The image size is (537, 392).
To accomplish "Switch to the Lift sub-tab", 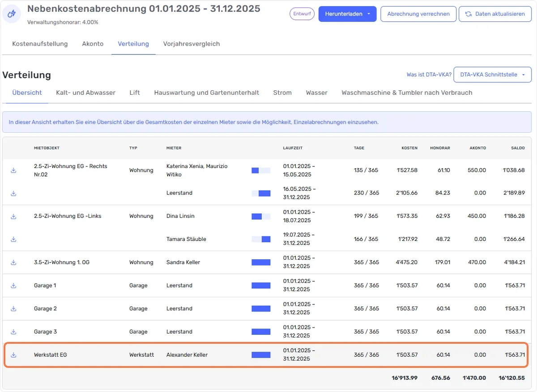I will 135,93.
